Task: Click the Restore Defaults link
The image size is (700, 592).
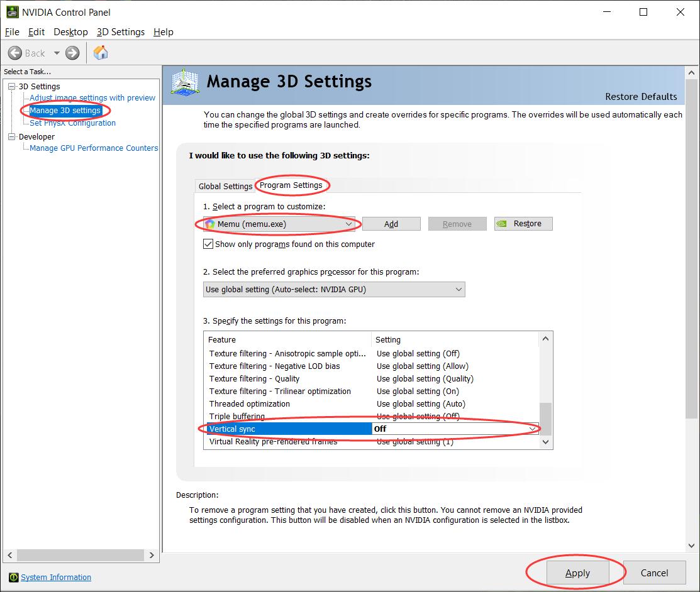Action: click(640, 96)
